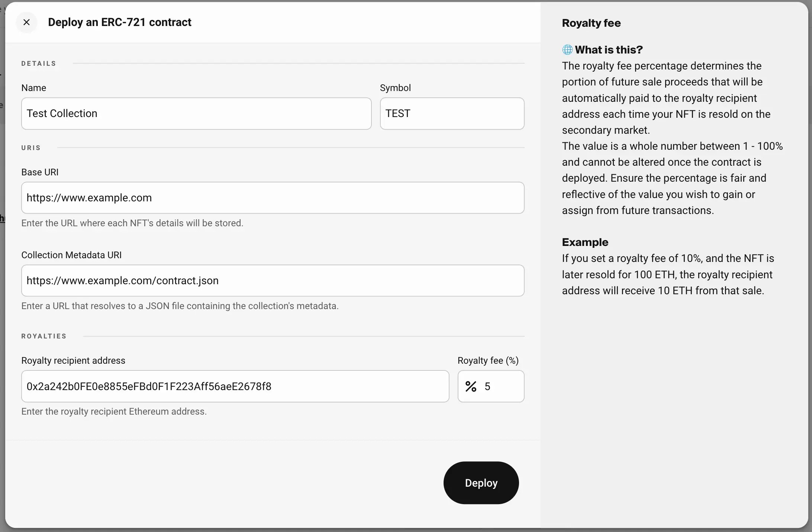Select the URL text https://www.example.com/contract.json
Viewport: 812px width, 532px height.
pos(122,280)
